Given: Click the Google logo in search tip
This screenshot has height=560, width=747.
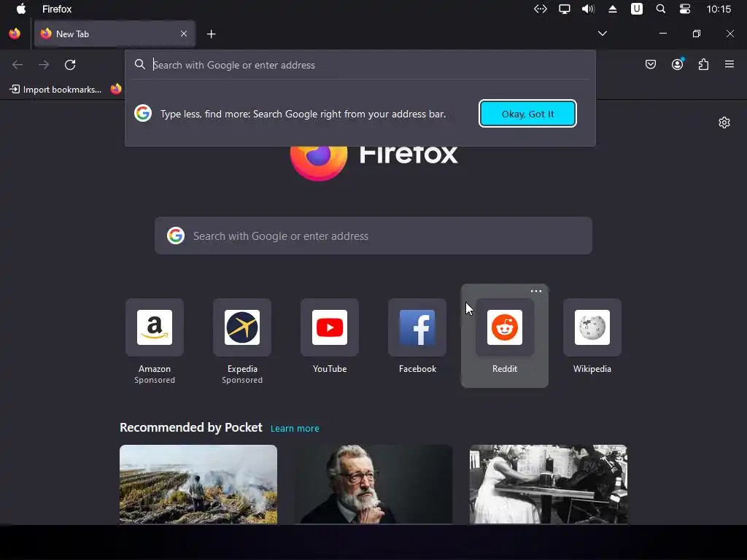Looking at the screenshot, I should coord(143,113).
